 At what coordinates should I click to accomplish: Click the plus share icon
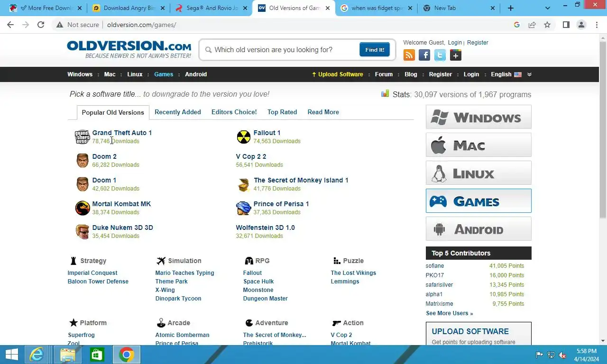pos(456,55)
